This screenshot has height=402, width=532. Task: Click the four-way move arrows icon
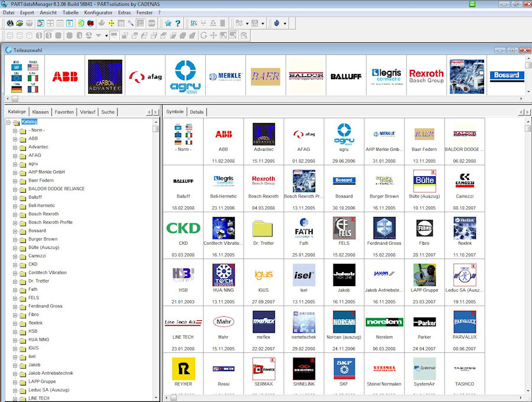point(213,35)
